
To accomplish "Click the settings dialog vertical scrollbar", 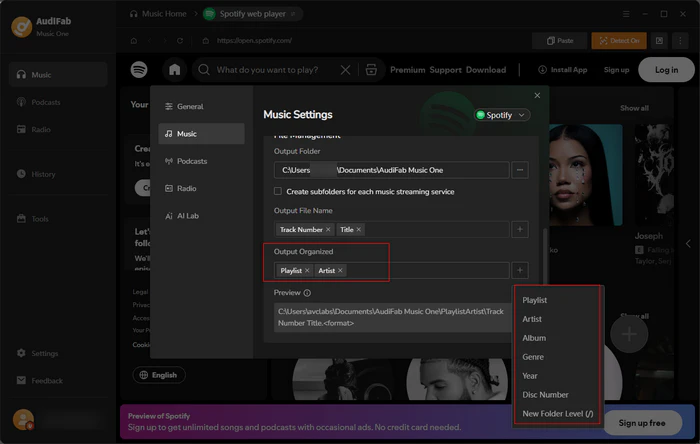I will click(544, 257).
